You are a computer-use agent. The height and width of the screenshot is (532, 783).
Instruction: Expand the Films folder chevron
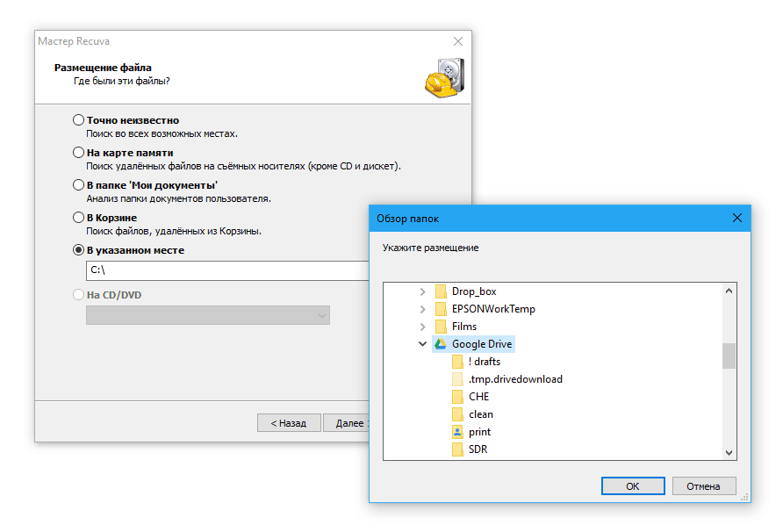pos(422,327)
